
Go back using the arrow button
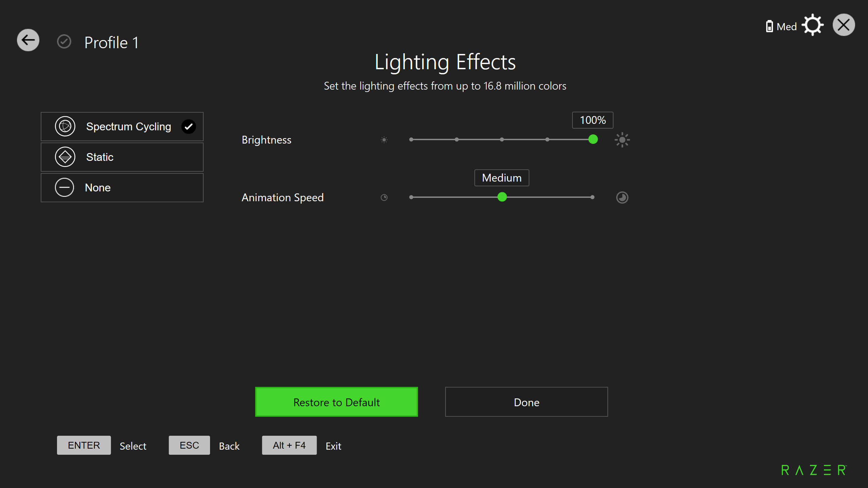[28, 40]
